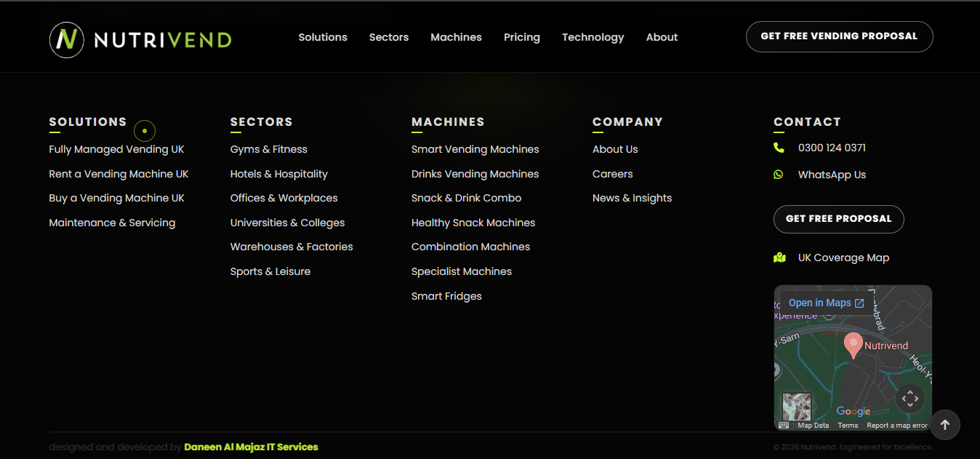Click Daneen Al Majaz IT Services link

(x=251, y=447)
